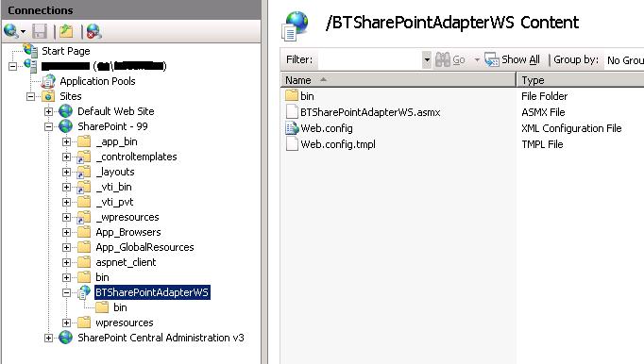The image size is (644, 364).
Task: Click the _vti_pvt folder icon
Action: coord(84,202)
